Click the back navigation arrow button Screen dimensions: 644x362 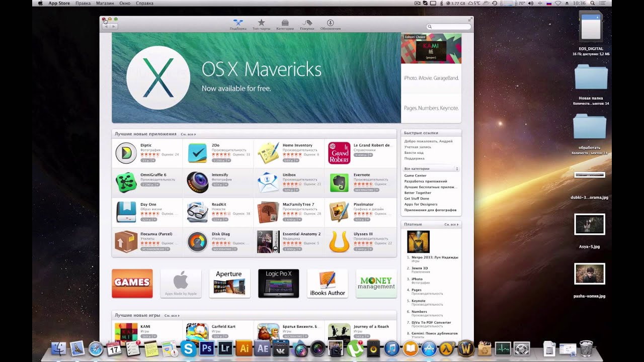click(x=106, y=26)
